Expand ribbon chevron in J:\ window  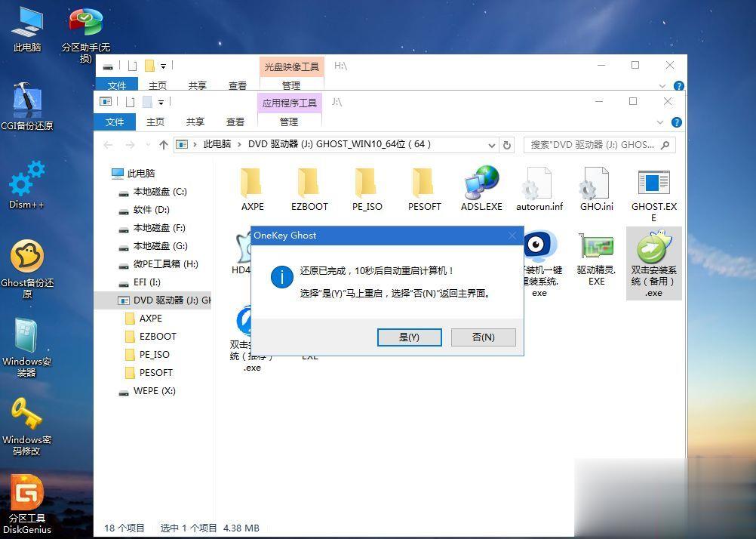coord(660,122)
